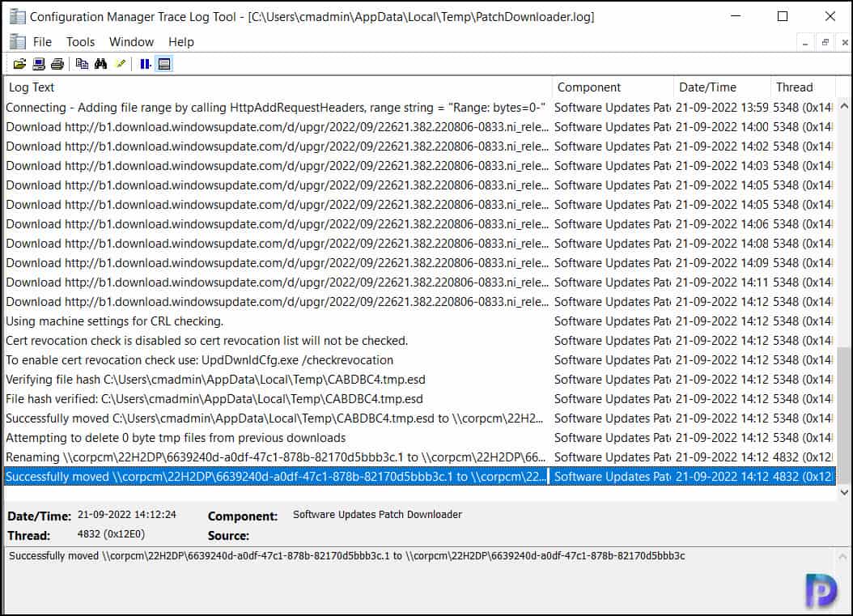Screen dimensions: 853x616
Task: Click the application icon in the title bar
Action: [x=18, y=17]
